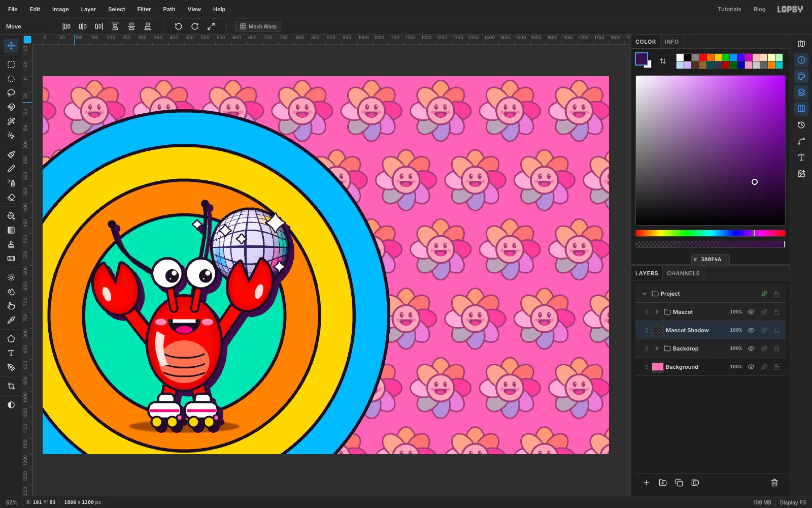Toggle visibility of the Background layer
812x508 pixels.
(751, 367)
